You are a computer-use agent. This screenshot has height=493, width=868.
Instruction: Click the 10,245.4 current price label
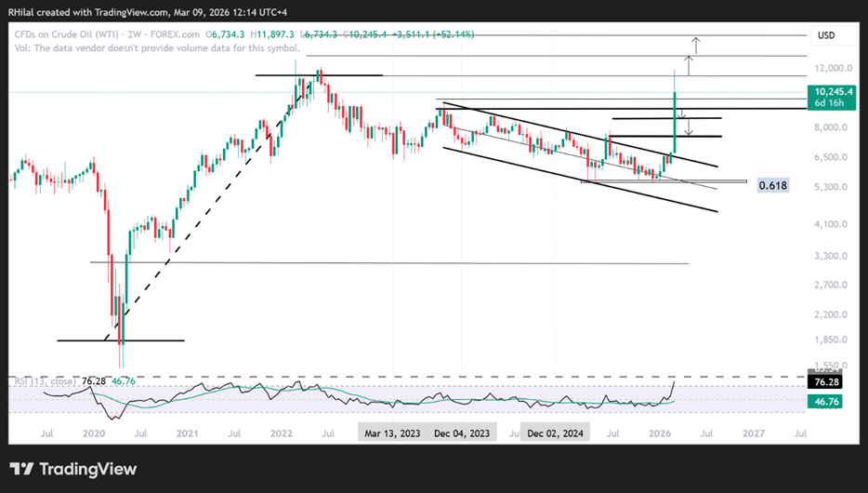pyautogui.click(x=834, y=92)
